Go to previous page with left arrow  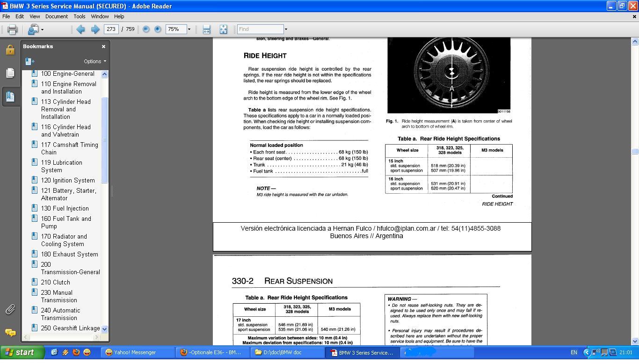coord(80,29)
